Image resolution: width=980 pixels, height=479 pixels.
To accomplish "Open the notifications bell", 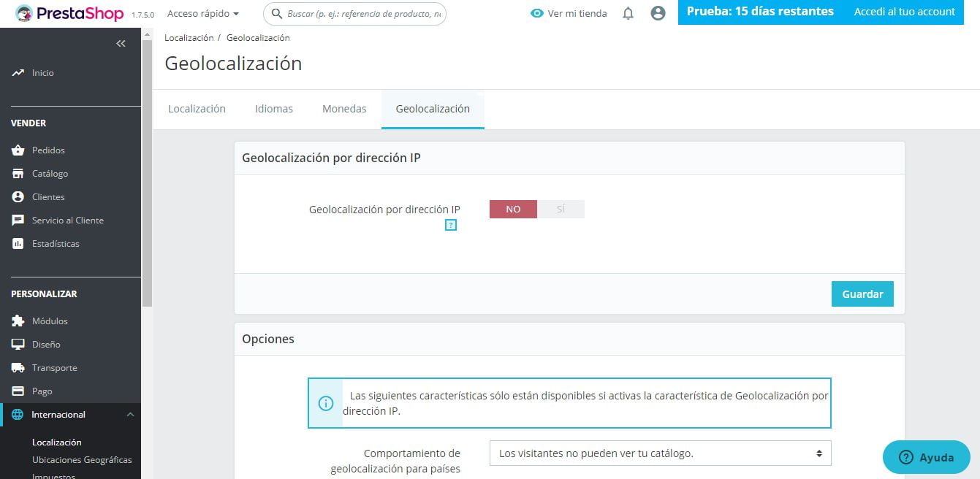I will click(627, 12).
